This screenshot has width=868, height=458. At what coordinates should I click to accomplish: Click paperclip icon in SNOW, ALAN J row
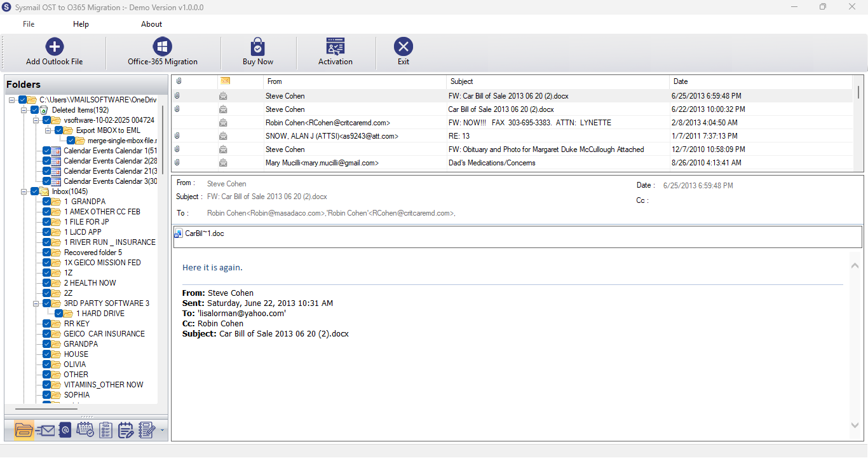(177, 136)
